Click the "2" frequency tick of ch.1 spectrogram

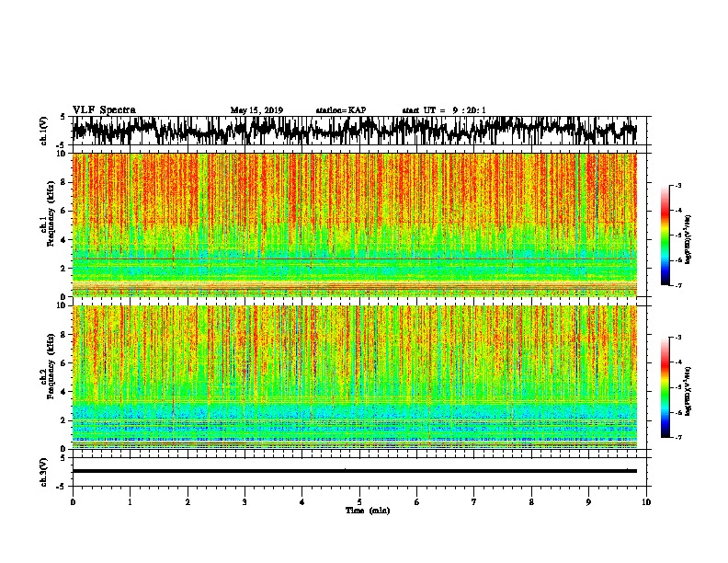(x=65, y=269)
